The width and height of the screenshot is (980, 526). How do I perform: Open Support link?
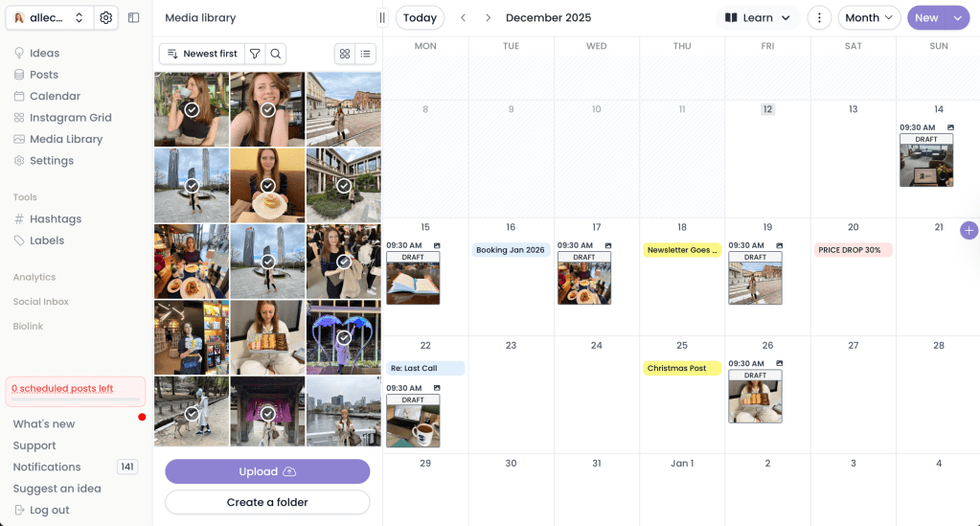[x=34, y=446]
